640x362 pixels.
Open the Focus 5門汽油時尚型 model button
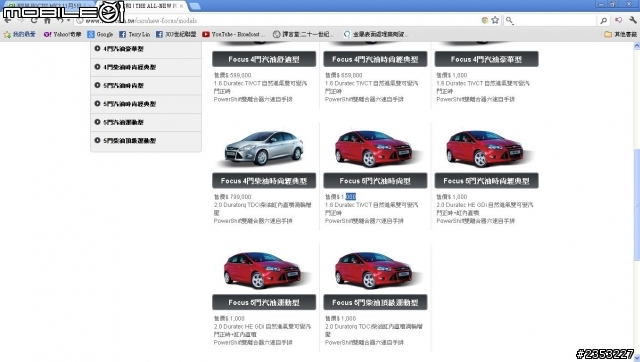375,181
